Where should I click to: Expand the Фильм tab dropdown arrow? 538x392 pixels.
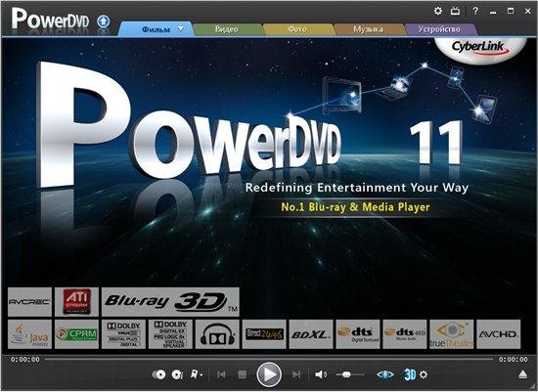click(x=181, y=28)
